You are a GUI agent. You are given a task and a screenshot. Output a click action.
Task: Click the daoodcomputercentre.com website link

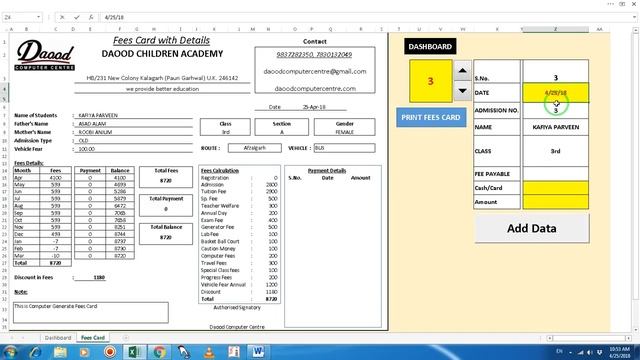click(315, 89)
